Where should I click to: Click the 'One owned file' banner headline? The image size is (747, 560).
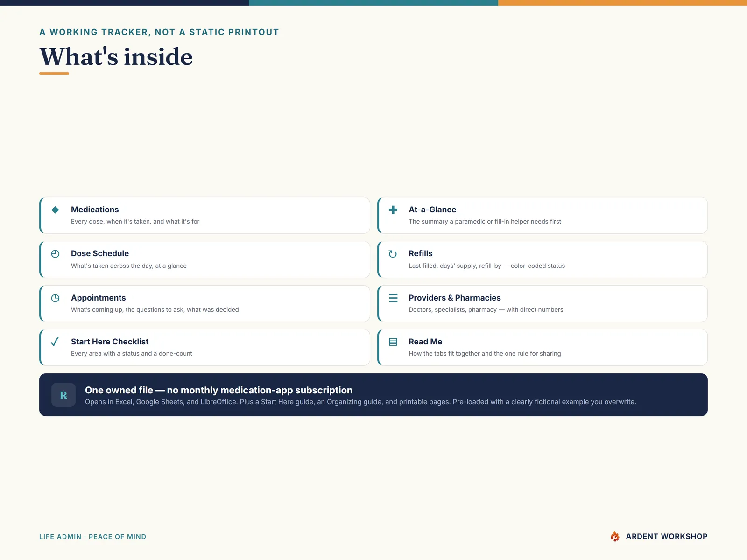(218, 390)
